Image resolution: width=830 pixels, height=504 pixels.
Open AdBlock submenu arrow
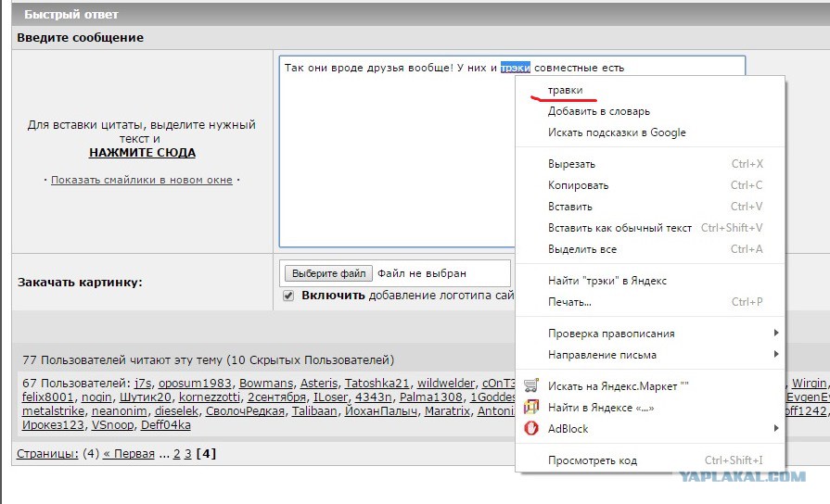775,428
